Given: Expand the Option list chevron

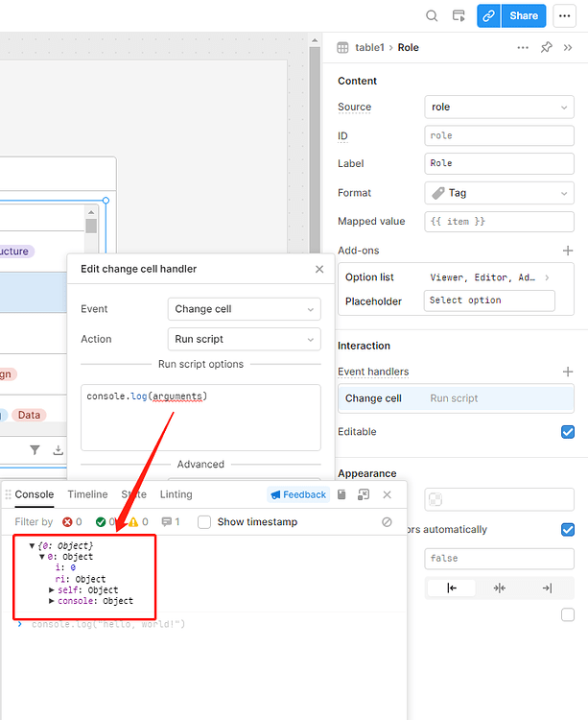Looking at the screenshot, I should pyautogui.click(x=547, y=277).
